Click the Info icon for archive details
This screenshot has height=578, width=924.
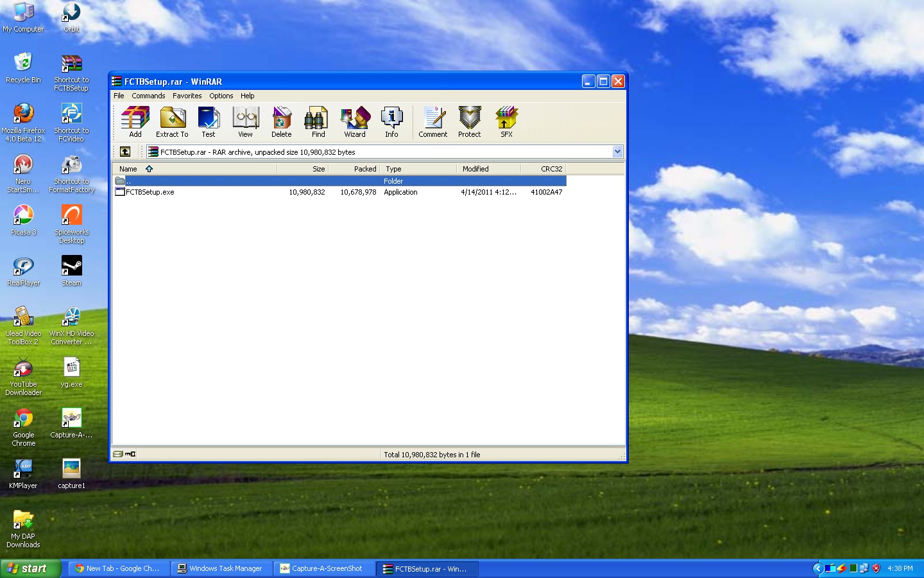tap(391, 122)
